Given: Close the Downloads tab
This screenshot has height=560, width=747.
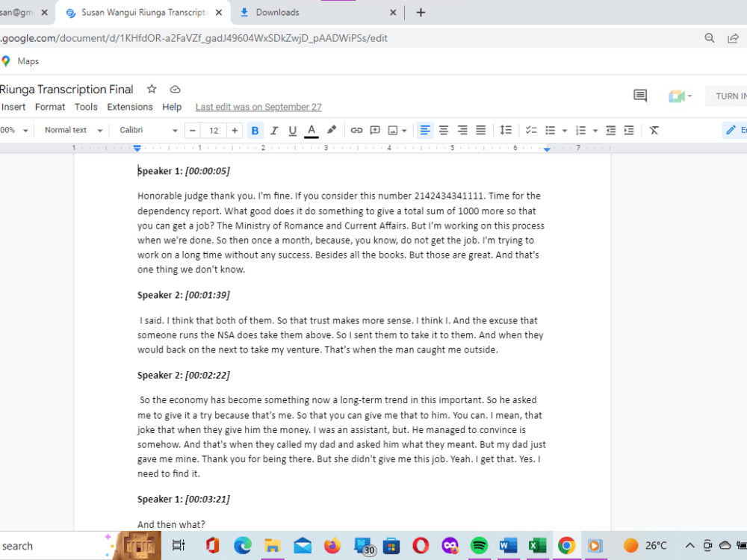Looking at the screenshot, I should coord(393,13).
